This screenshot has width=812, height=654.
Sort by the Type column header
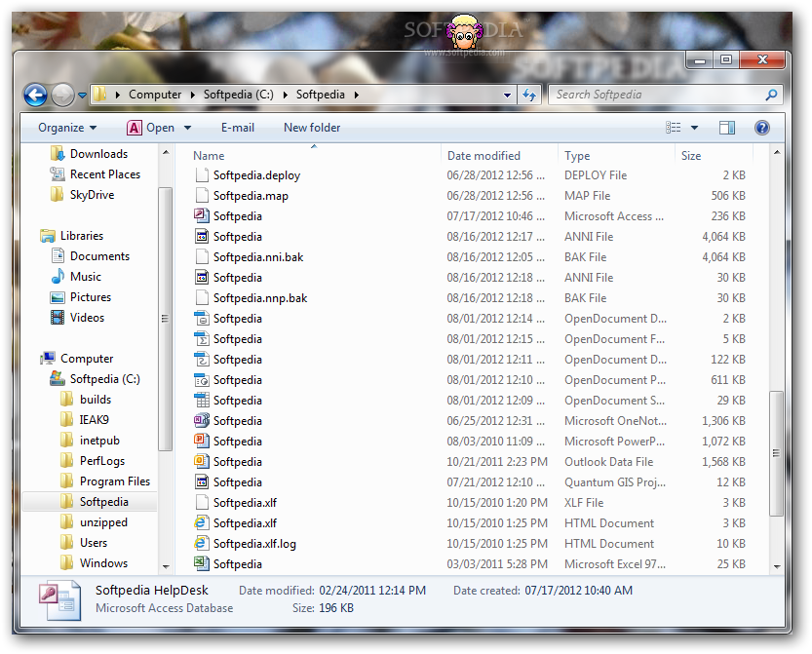click(577, 155)
